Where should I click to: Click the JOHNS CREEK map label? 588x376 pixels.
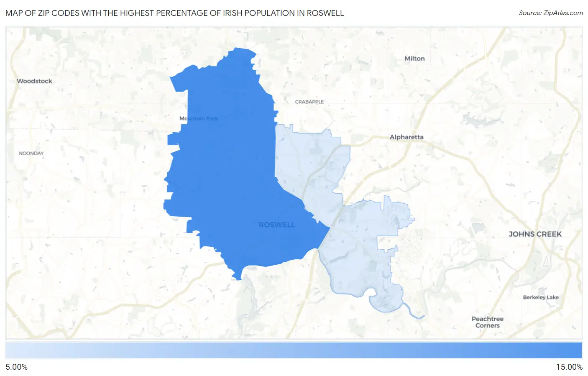tap(535, 234)
